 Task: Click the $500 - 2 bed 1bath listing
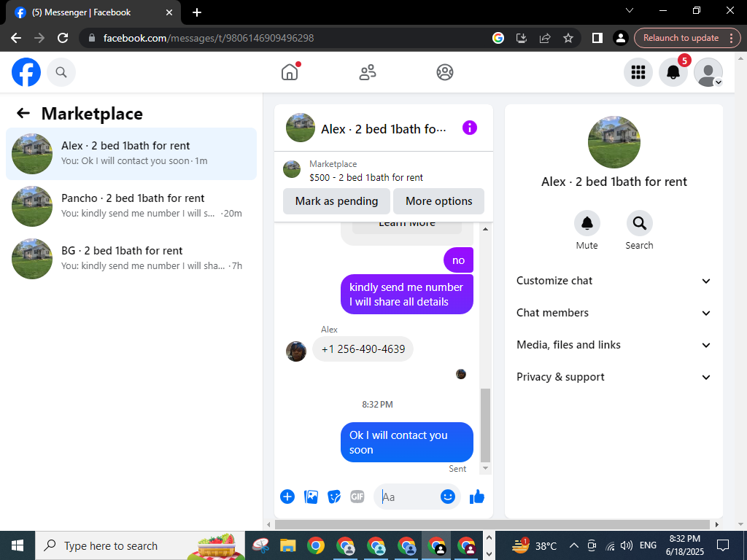pos(366,178)
